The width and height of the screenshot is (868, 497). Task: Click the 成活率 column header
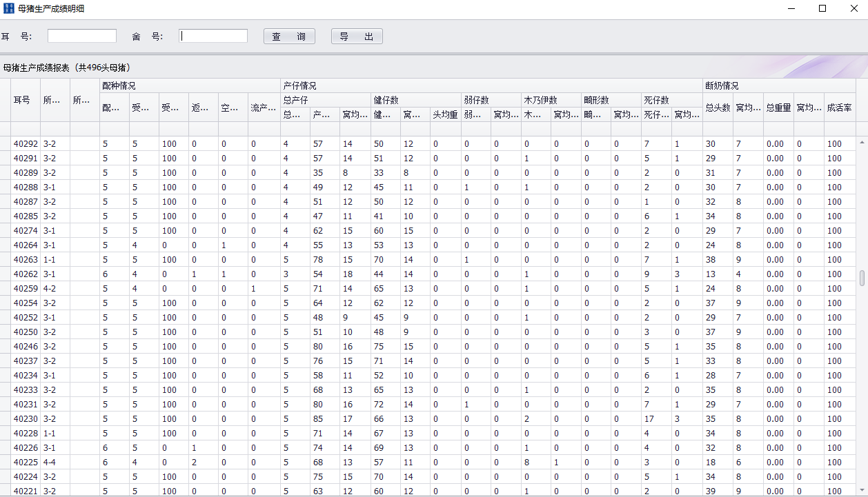pos(839,108)
